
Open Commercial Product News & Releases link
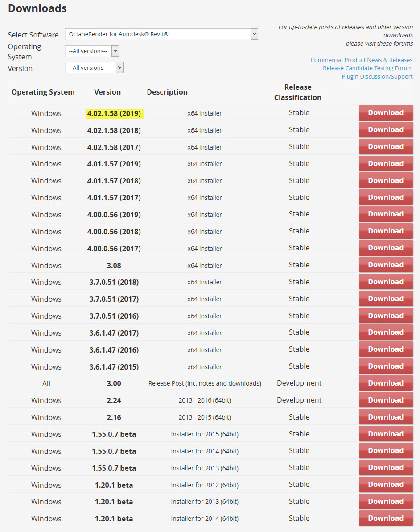point(362,60)
